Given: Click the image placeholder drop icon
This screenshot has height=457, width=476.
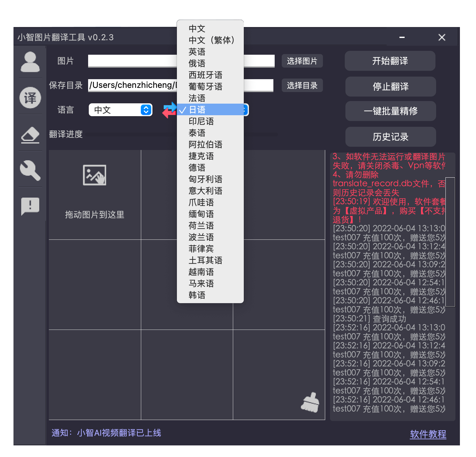Looking at the screenshot, I should (95, 175).
